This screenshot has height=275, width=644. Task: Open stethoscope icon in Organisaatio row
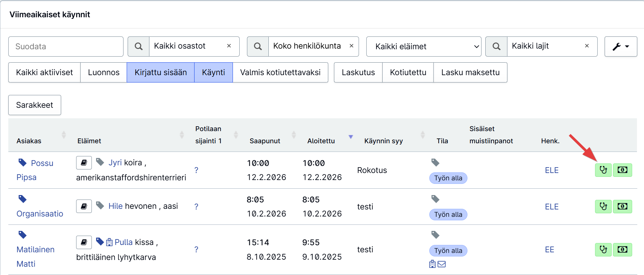(603, 207)
